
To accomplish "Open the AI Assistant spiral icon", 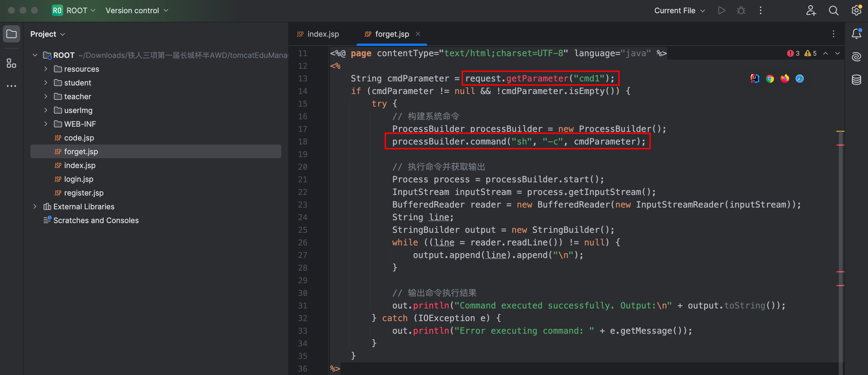I will [856, 56].
